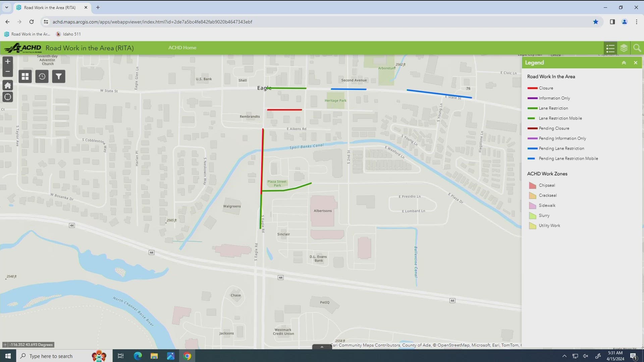Open the time slider clock widget

point(42,76)
